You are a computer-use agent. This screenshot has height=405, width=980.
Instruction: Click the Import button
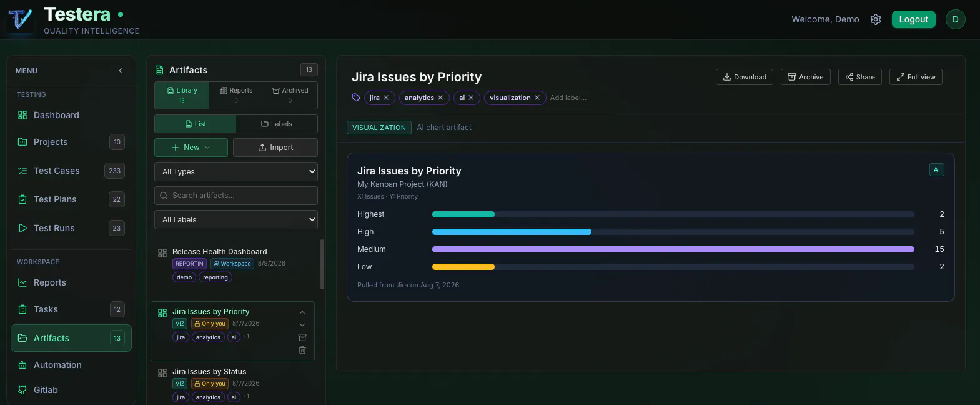point(275,147)
